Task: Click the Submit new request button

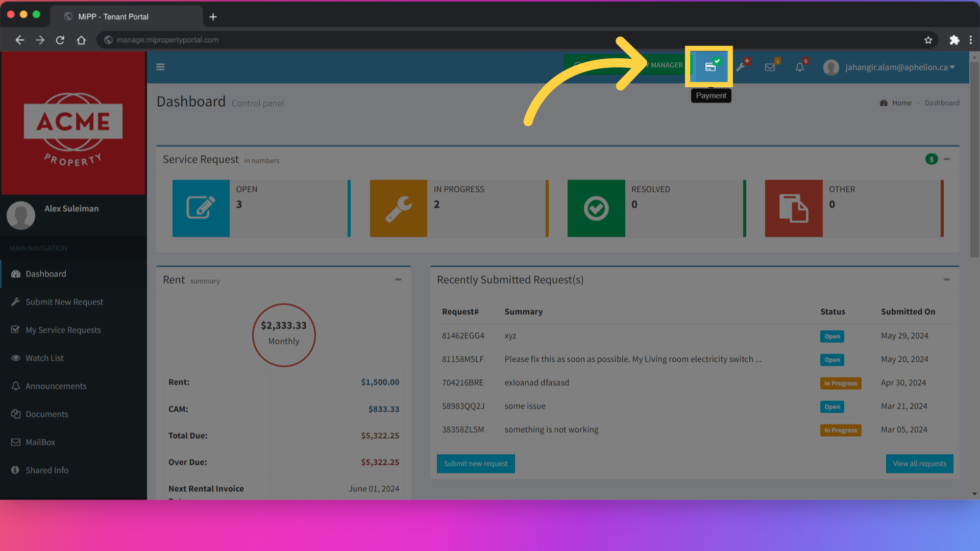Action: coord(476,464)
